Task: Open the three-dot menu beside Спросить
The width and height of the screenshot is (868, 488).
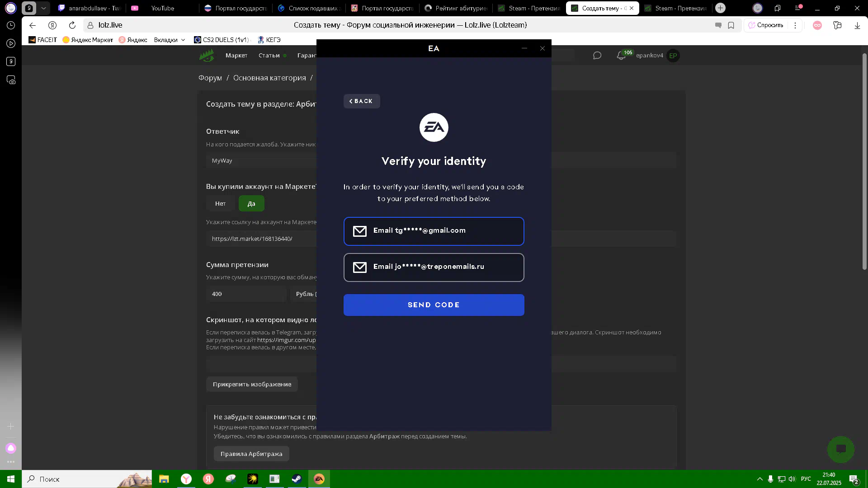Action: point(795,25)
